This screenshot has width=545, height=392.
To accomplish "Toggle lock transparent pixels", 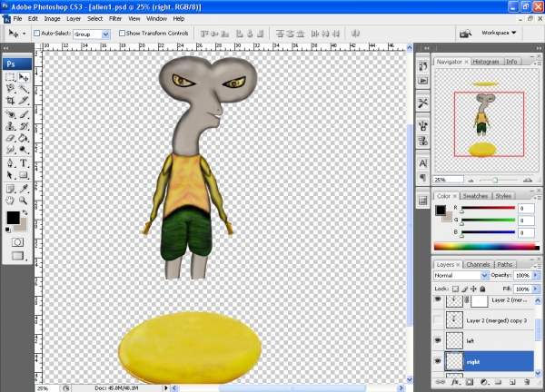I will 455,289.
